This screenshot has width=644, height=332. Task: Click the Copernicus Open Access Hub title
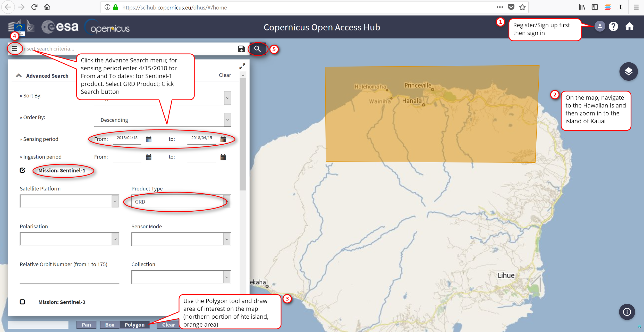[322, 27]
